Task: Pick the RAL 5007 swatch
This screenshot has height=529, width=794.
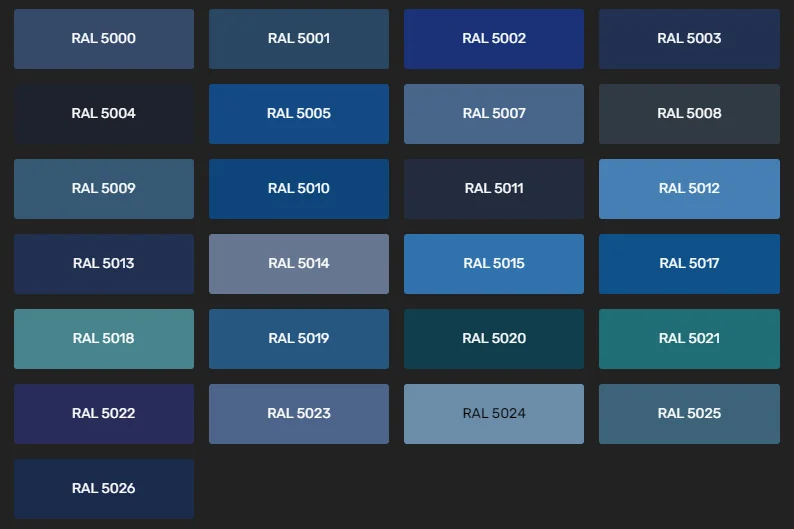Action: coord(494,114)
